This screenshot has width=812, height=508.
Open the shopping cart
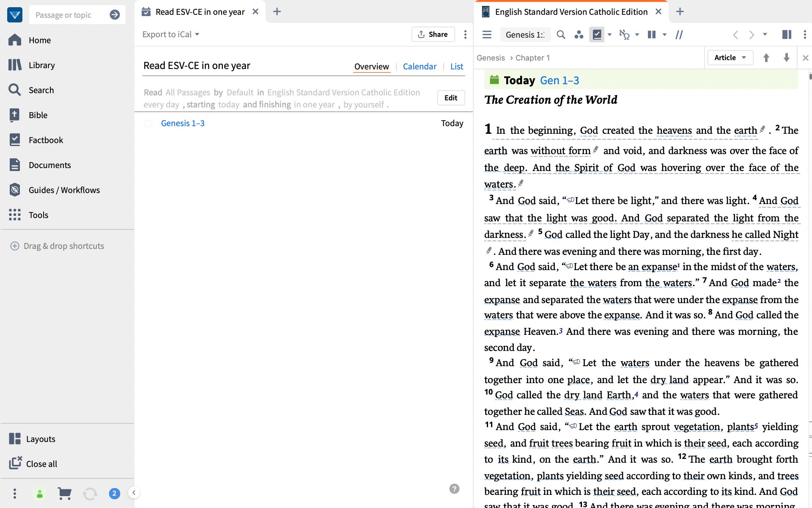click(x=64, y=494)
